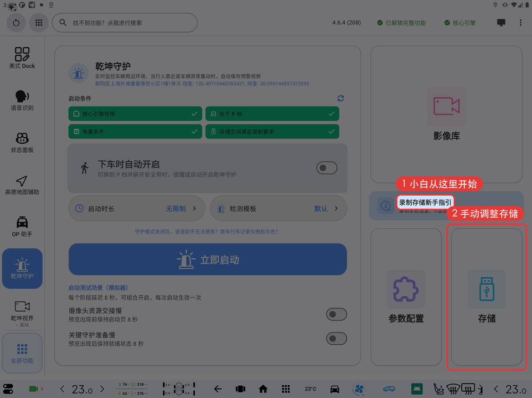This screenshot has width=532, height=398.
Task: Open 录制存储新手指引 guide
Action: [x=425, y=203]
